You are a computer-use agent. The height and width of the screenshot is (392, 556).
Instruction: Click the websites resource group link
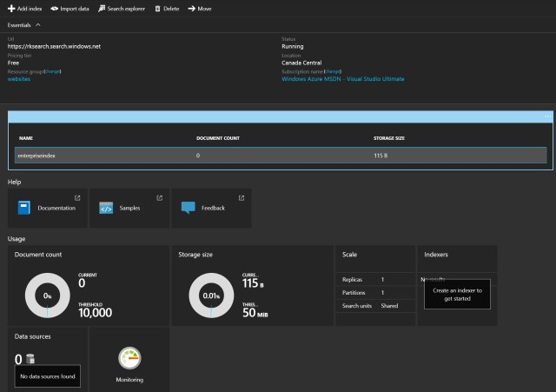point(19,79)
